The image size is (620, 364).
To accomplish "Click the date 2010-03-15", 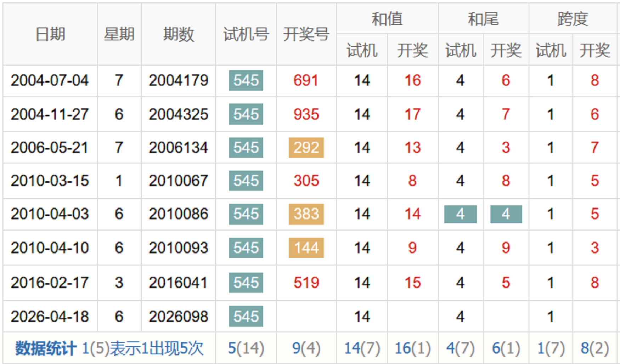I will tap(50, 181).
